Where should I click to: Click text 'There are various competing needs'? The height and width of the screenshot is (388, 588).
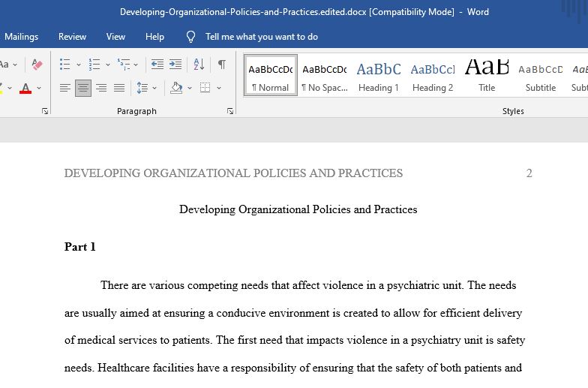point(184,285)
